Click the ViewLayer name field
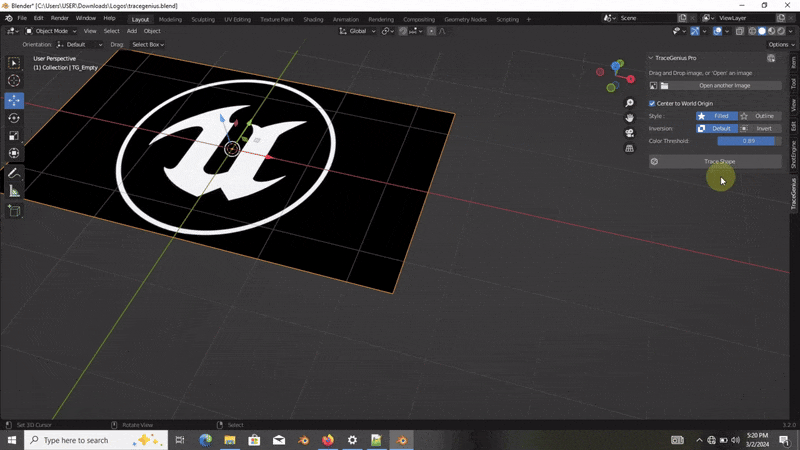Image resolution: width=800 pixels, height=450 pixels. coord(745,18)
